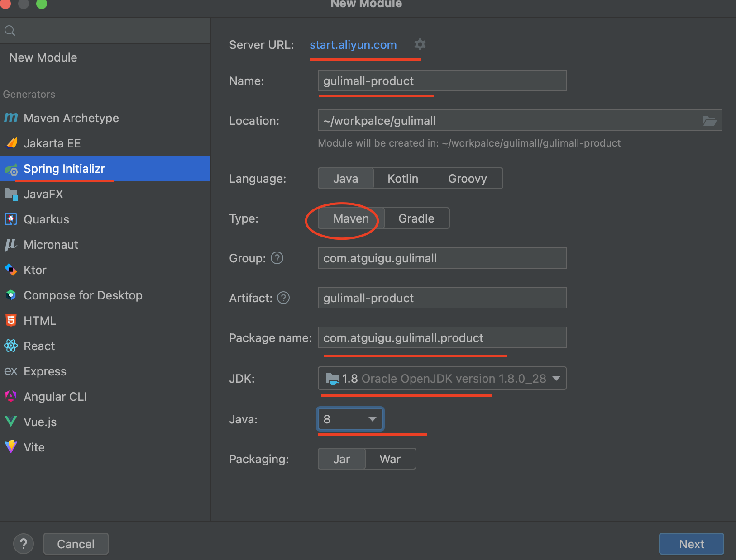Select HTML generator
The height and width of the screenshot is (560, 736).
(x=105, y=321)
